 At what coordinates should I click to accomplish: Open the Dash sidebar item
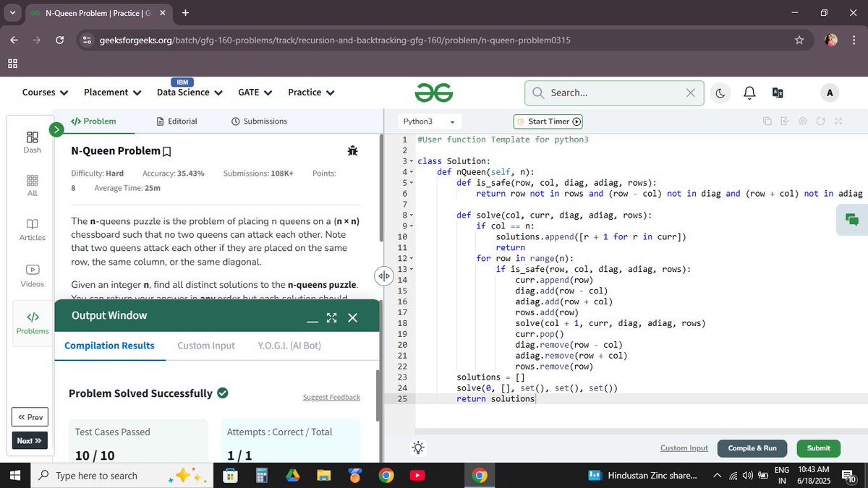pyautogui.click(x=33, y=142)
